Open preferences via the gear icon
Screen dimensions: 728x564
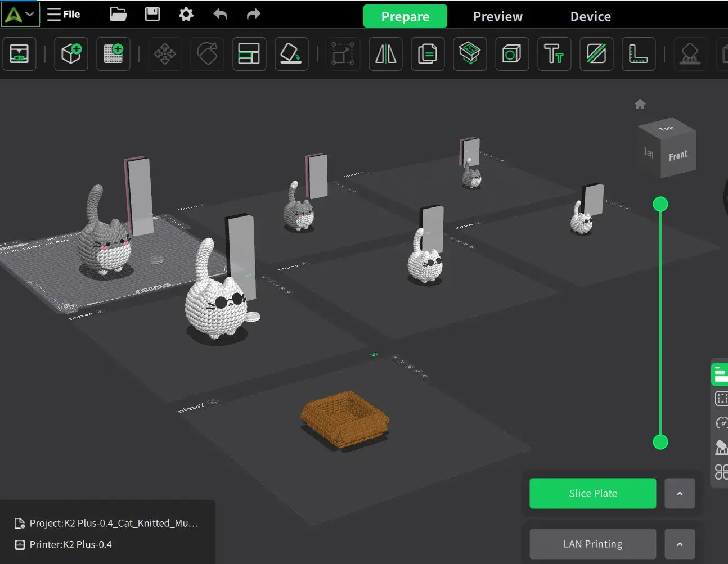[x=186, y=15]
